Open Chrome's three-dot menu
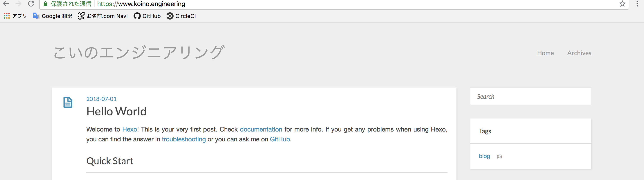The width and height of the screenshot is (644, 180). point(637,4)
